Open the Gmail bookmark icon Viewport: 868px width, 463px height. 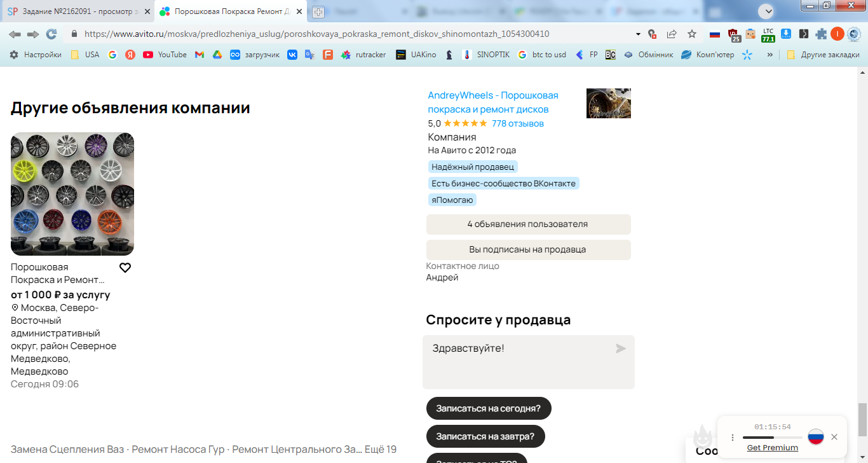[199, 55]
